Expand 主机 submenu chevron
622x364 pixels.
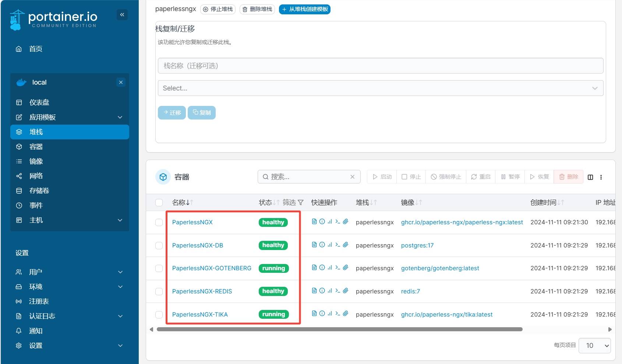pos(120,220)
